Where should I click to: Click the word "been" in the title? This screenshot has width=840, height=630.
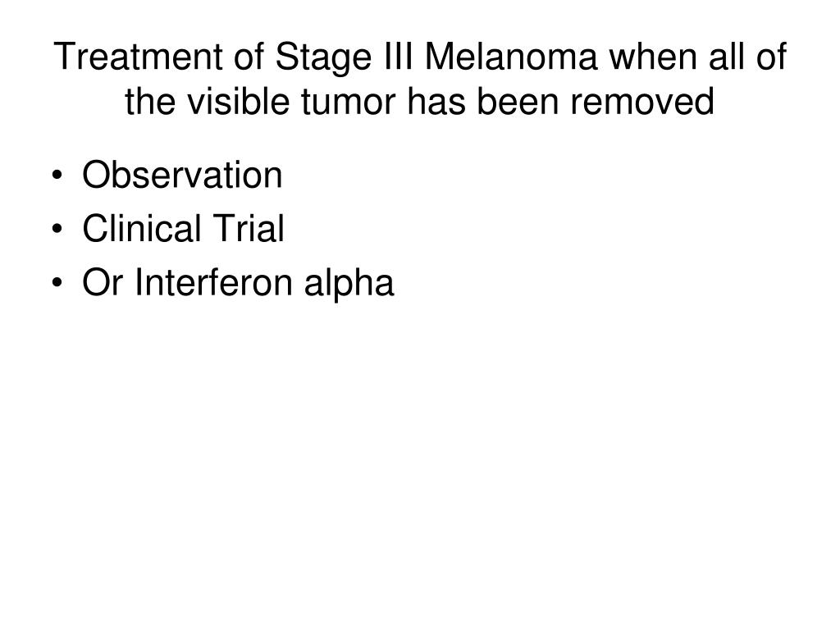pos(518,101)
